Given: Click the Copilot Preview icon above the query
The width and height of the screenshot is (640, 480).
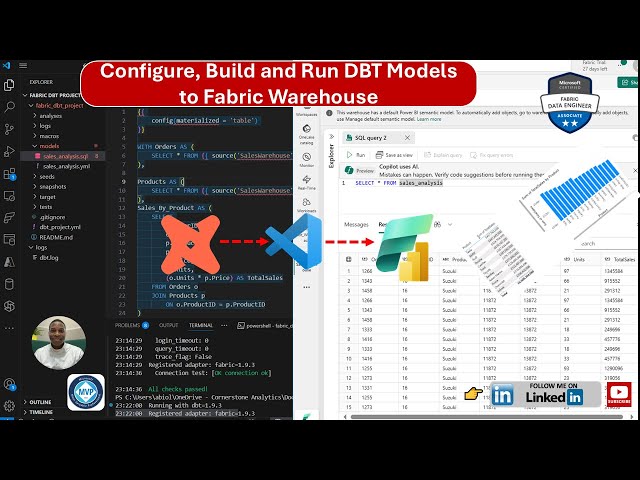Looking at the screenshot, I should tap(349, 170).
